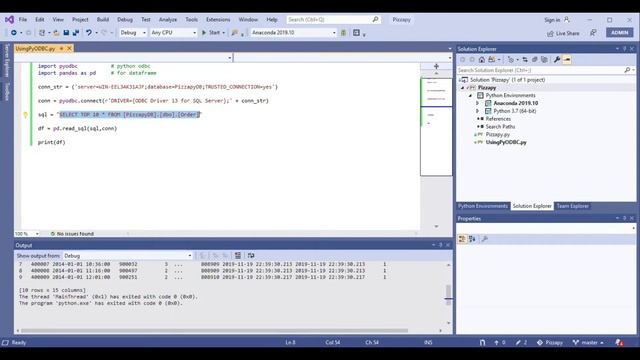Click the navigate backward toolbar icon
The height and width of the screenshot is (360, 640).
pos(13,33)
